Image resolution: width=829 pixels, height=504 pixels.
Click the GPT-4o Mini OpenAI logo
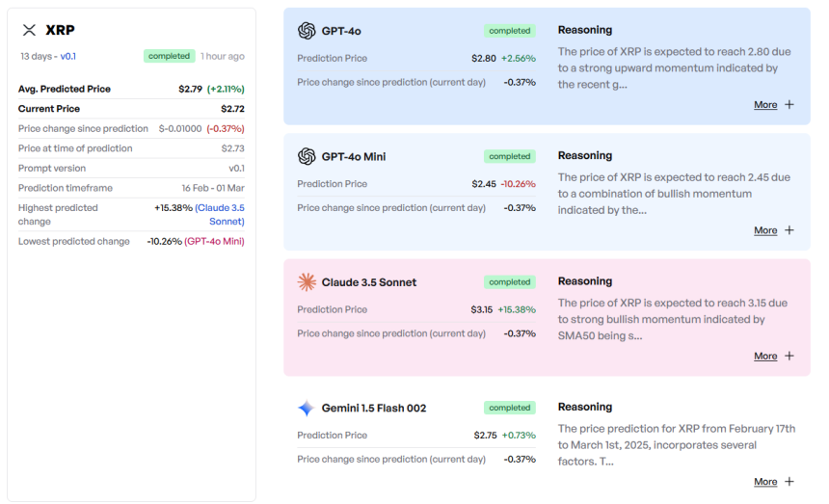coord(307,156)
